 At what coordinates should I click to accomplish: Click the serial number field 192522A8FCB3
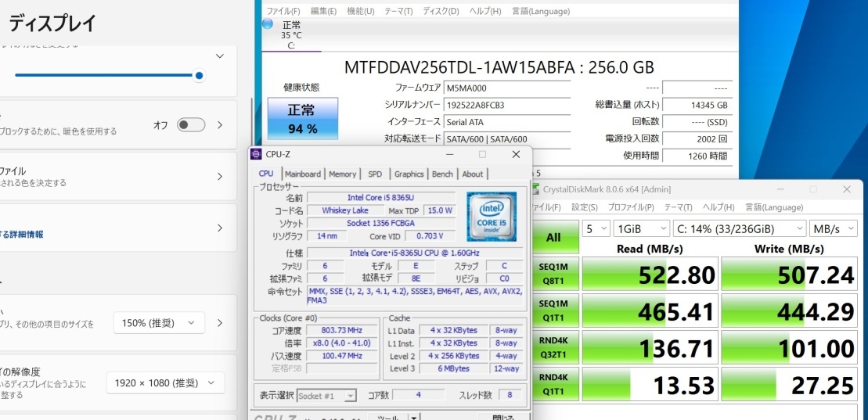507,105
